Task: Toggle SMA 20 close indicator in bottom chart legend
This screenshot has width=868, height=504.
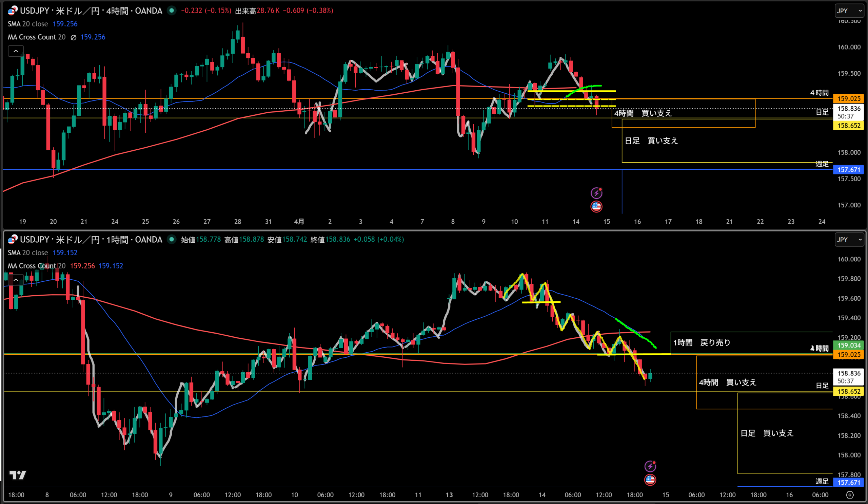Action: click(28, 253)
